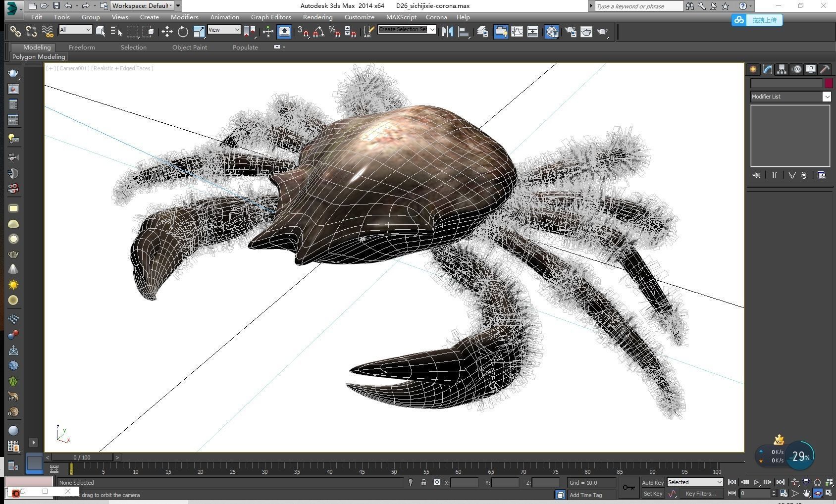Click the object name field

[786, 84]
